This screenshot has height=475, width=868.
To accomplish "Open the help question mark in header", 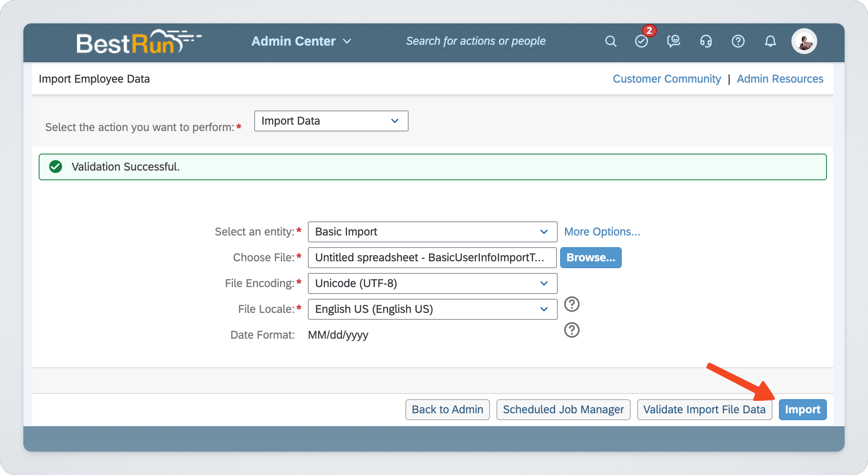I will (x=738, y=41).
